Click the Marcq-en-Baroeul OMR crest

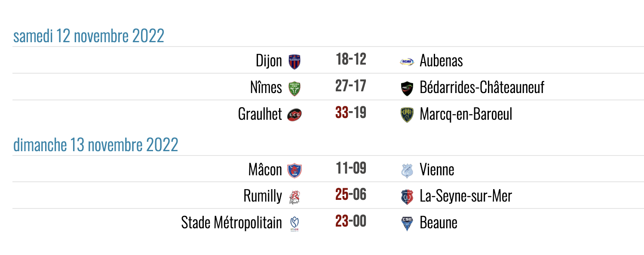pos(407,115)
